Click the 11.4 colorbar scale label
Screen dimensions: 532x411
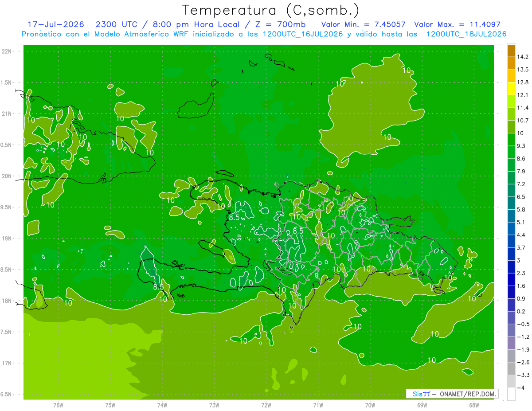point(523,108)
